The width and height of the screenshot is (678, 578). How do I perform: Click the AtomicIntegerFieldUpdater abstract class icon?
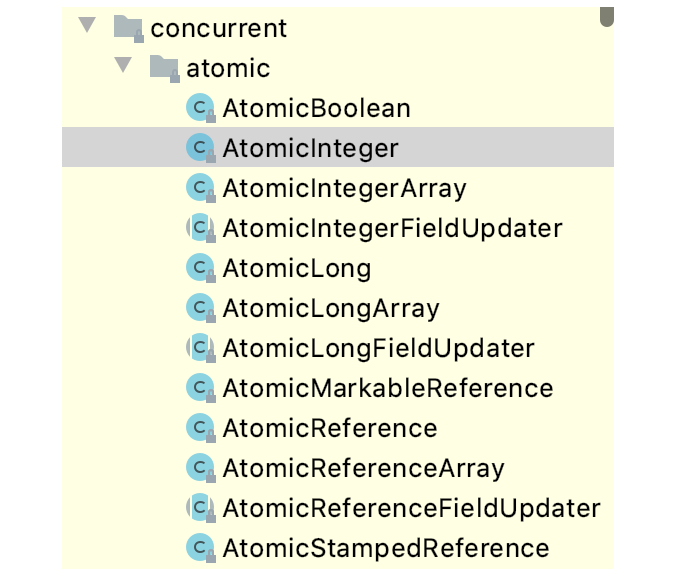tap(201, 228)
